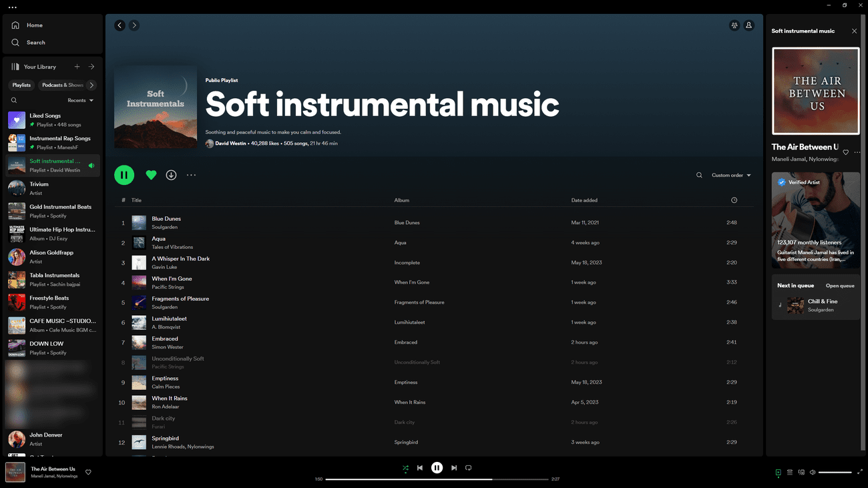Toggle repeat mode
868x488 pixels.
click(x=468, y=467)
